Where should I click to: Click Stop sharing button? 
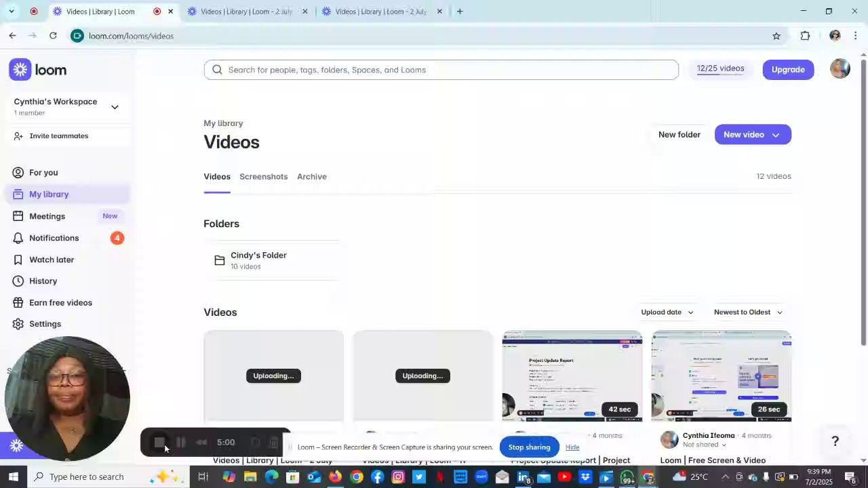pos(529,447)
